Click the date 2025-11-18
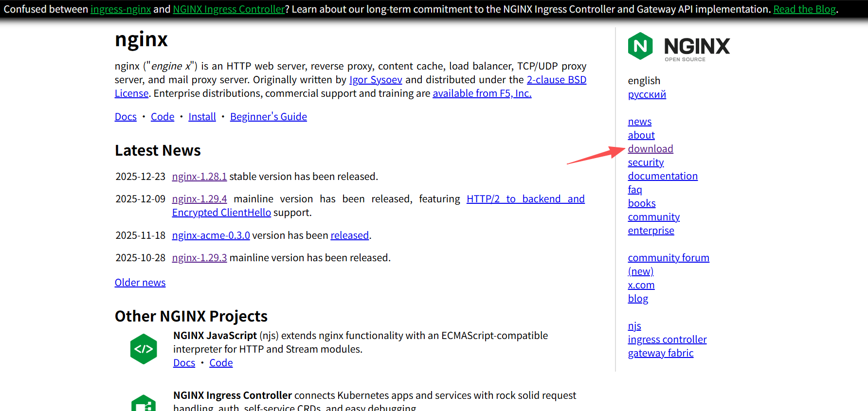Screen dimensions: 868x411 click(x=140, y=235)
